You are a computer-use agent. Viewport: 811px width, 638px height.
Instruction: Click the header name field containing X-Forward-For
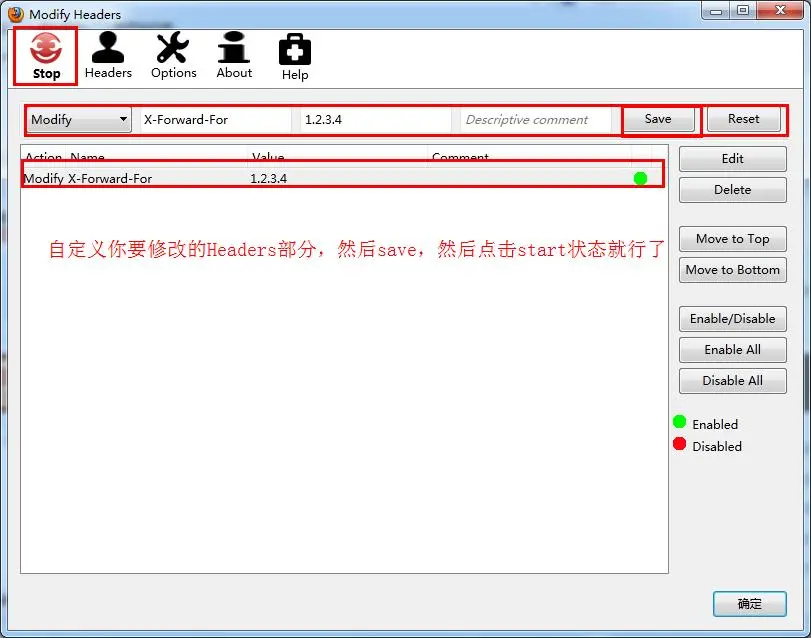click(x=215, y=120)
